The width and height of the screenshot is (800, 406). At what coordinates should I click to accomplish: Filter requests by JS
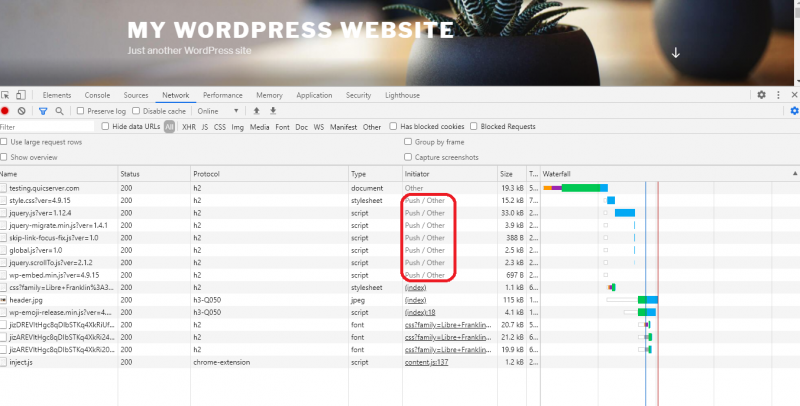pos(205,126)
